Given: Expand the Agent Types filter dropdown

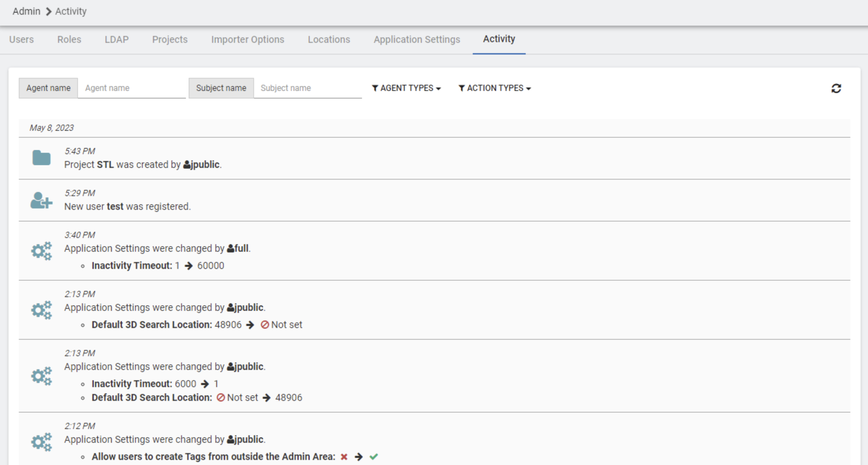Looking at the screenshot, I should tap(406, 88).
